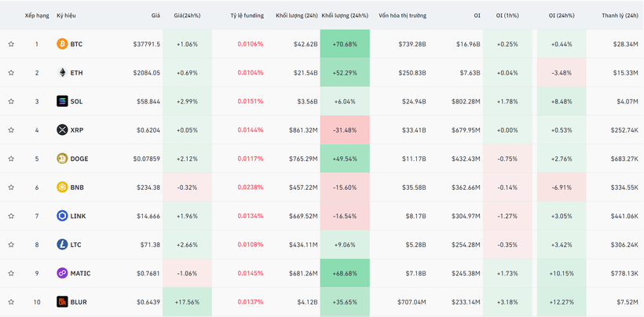Click the BLUR token icon

(62, 302)
